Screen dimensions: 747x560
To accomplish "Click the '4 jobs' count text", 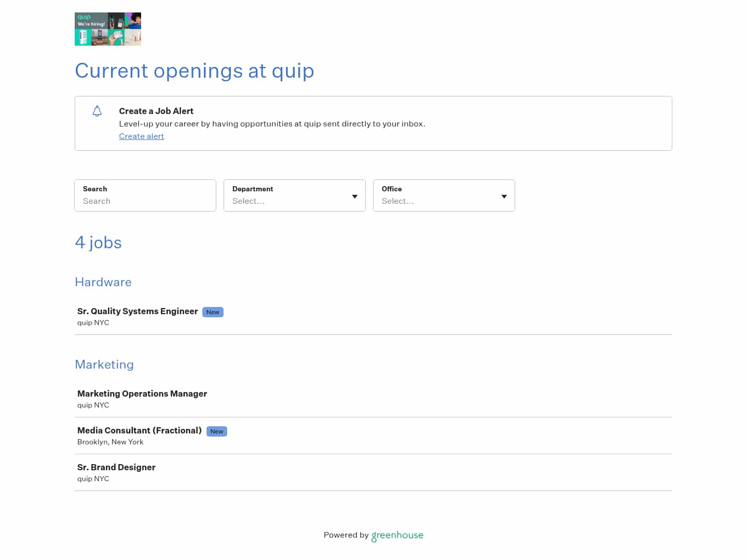I will (98, 243).
